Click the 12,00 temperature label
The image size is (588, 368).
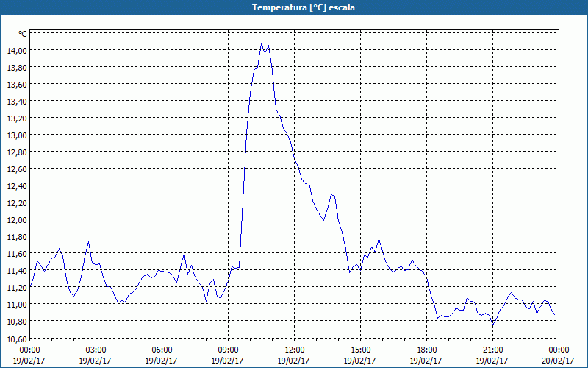point(16,219)
